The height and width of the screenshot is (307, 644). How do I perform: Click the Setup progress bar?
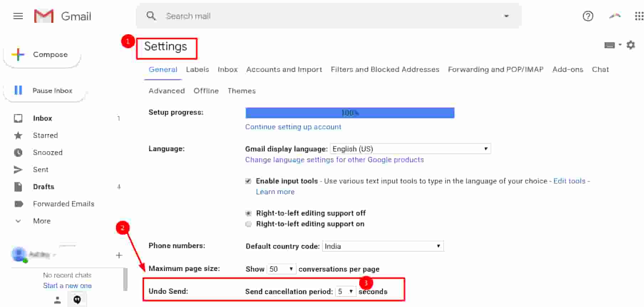point(350,113)
